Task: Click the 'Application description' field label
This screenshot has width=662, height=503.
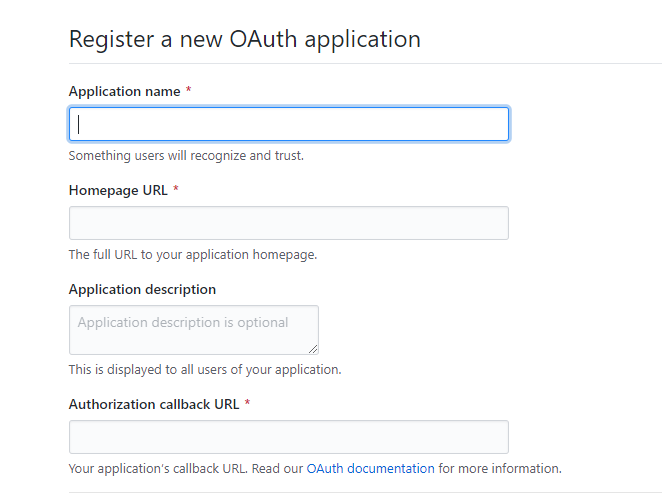Action: (x=142, y=289)
